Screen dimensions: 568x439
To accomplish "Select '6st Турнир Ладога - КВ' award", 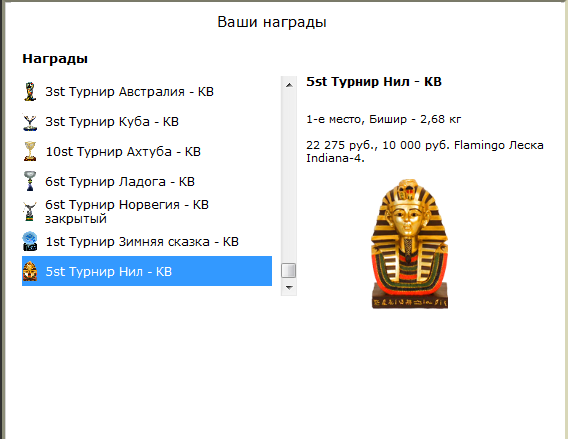I will 147,181.
